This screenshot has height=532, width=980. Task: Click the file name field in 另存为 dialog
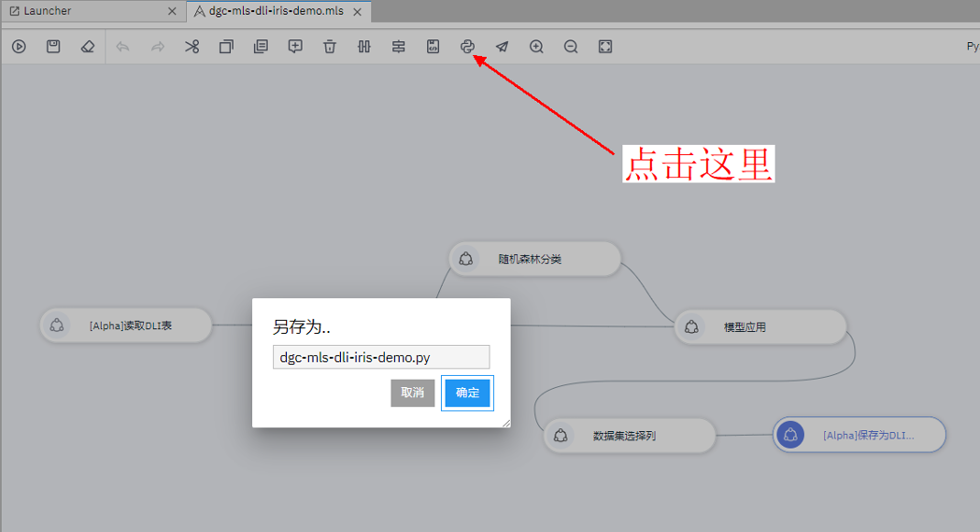point(381,357)
